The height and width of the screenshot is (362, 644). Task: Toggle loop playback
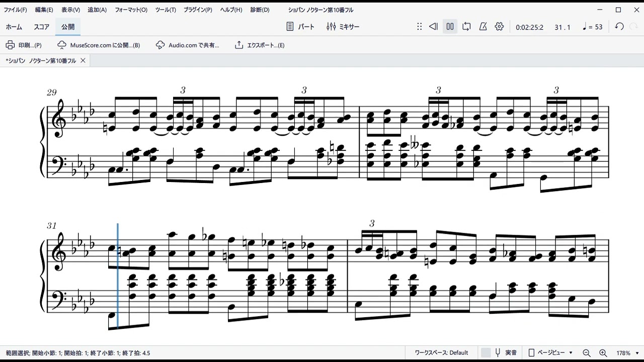pyautogui.click(x=466, y=27)
